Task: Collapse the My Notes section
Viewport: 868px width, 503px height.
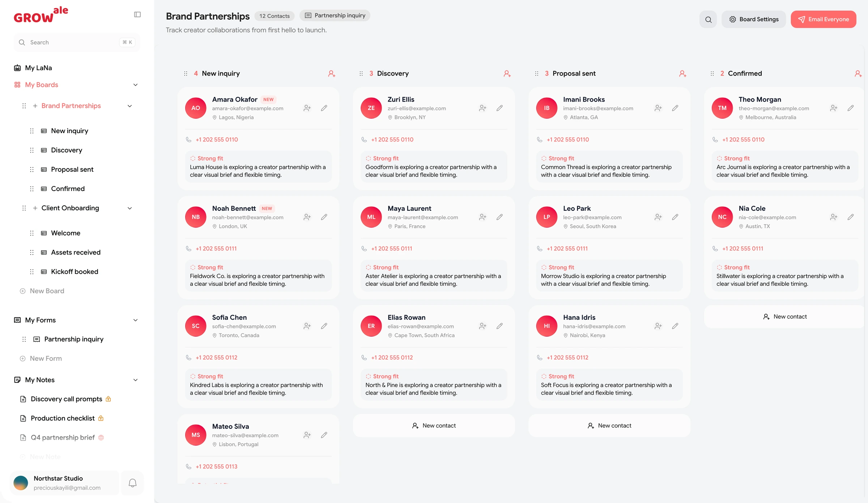Action: click(x=136, y=380)
